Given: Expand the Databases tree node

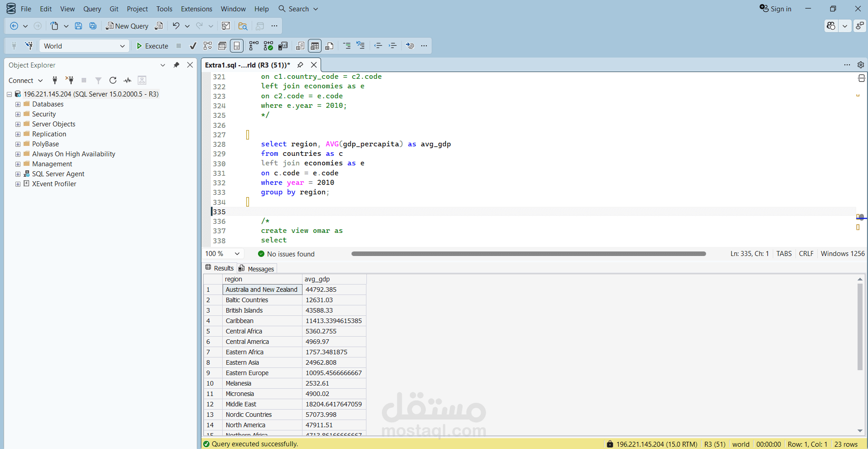Looking at the screenshot, I should 18,104.
